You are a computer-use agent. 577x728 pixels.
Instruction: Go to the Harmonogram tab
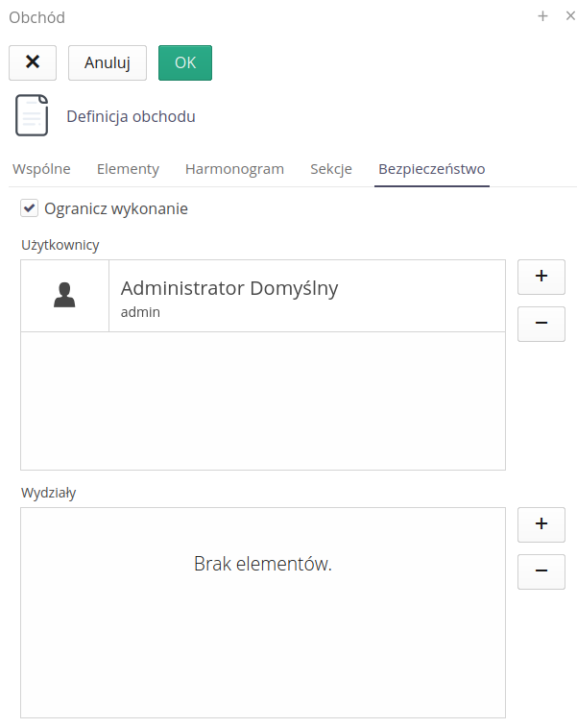pos(234,169)
